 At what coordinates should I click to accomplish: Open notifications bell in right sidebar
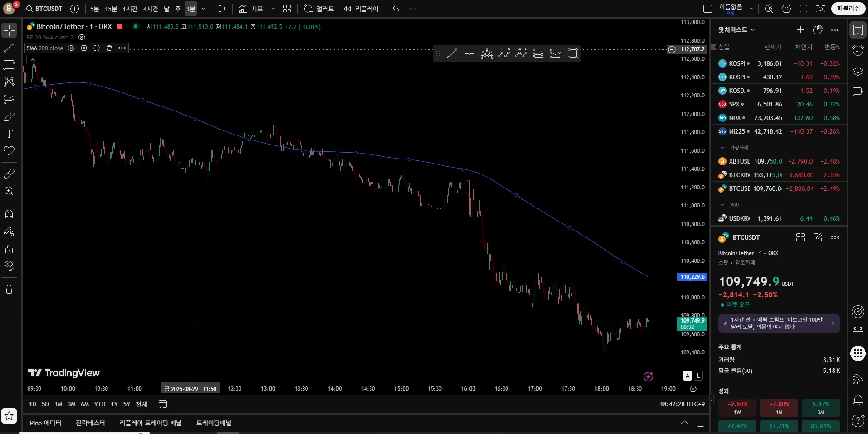point(858,400)
